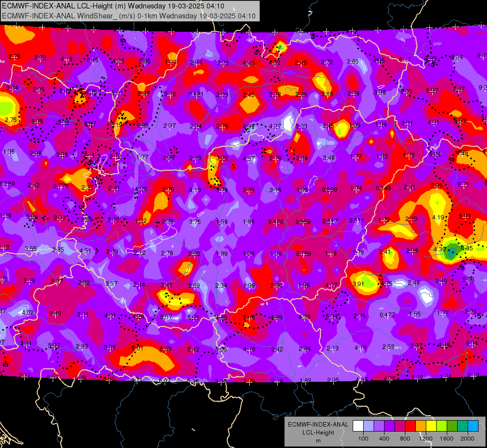Image resolution: width=487 pixels, height=448 pixels.
Task: Click the wind shear value 9.12
Action: pos(115,157)
